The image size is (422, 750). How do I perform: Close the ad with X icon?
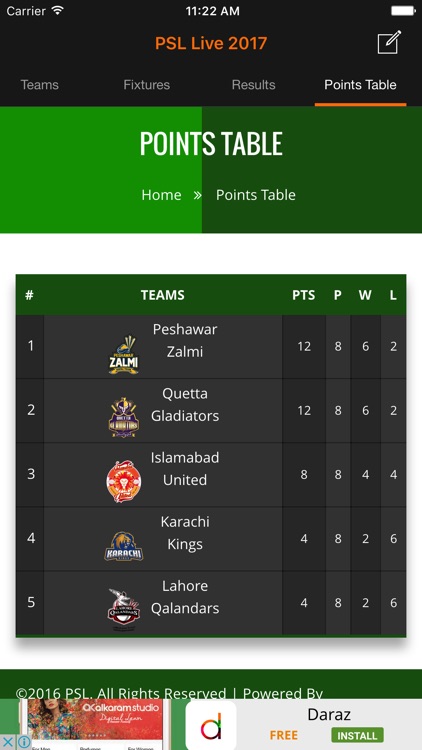point(8,742)
